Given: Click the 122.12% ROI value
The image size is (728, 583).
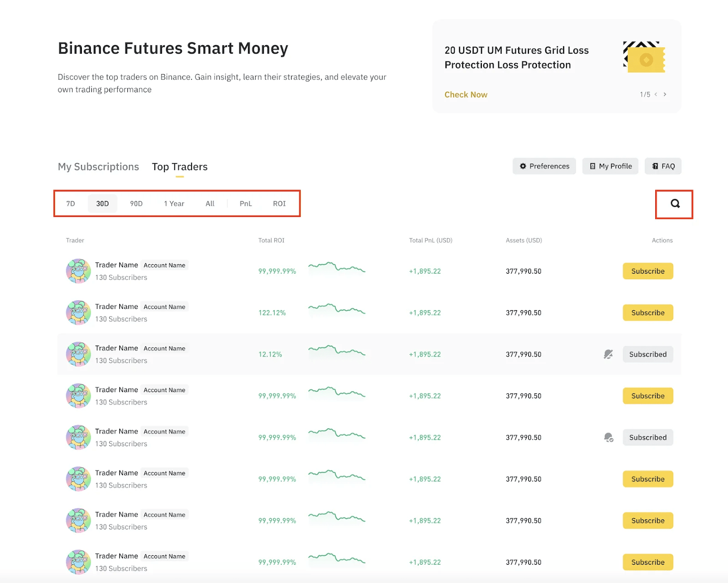Looking at the screenshot, I should point(272,313).
